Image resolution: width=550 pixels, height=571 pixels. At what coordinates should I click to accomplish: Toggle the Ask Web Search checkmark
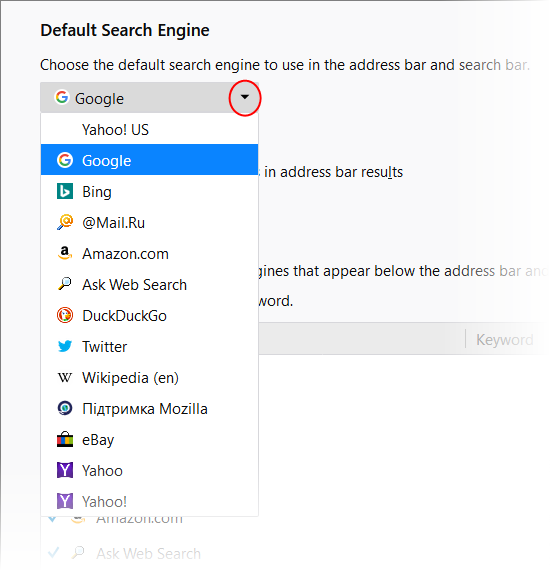point(53,553)
